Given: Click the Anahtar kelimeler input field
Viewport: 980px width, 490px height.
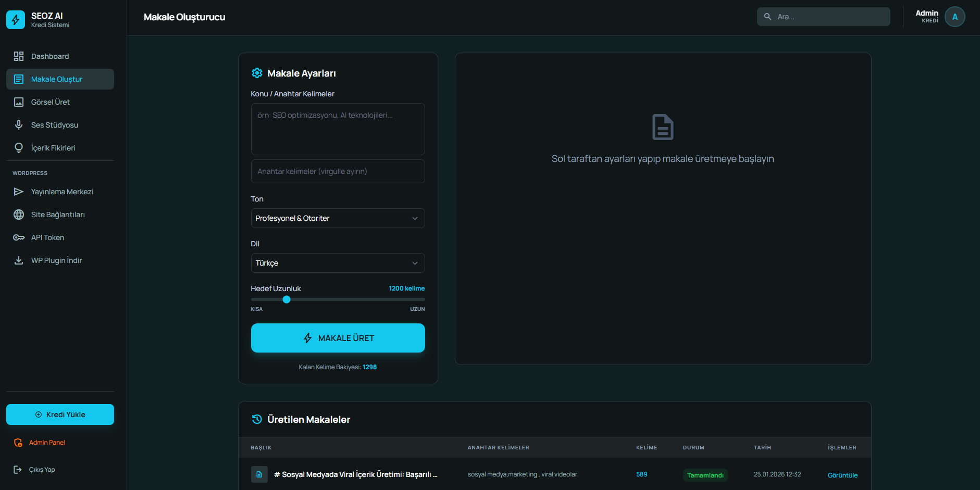Looking at the screenshot, I should [x=338, y=171].
